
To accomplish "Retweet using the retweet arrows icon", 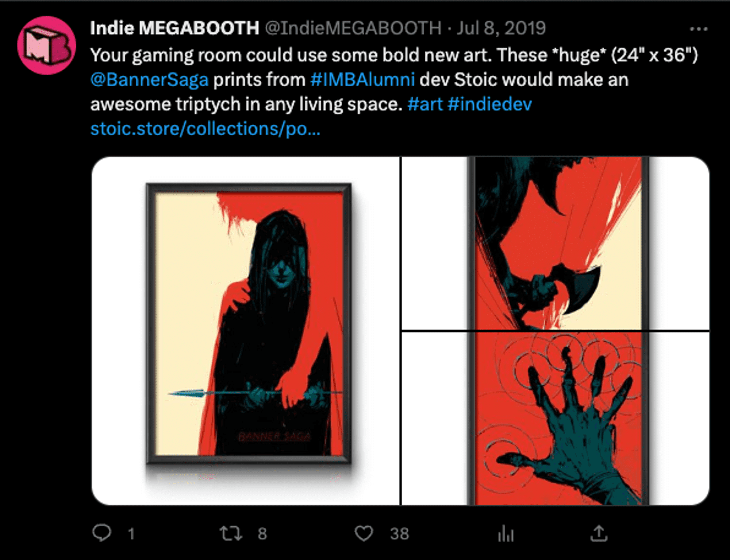I will (x=231, y=533).
